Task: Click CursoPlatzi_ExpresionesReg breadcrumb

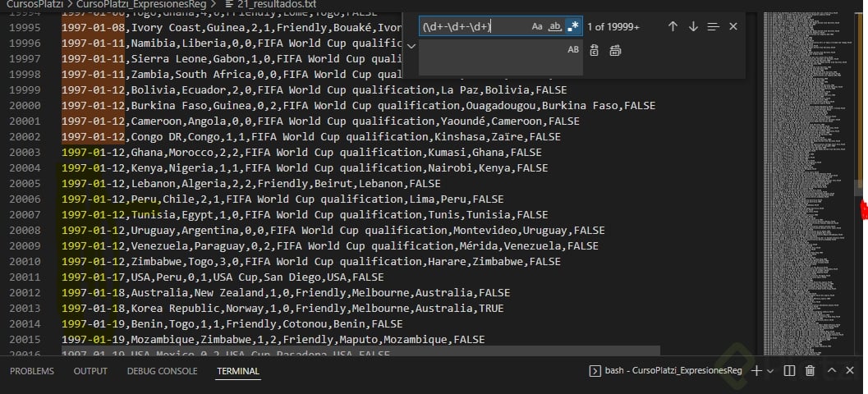Action: tap(141, 4)
